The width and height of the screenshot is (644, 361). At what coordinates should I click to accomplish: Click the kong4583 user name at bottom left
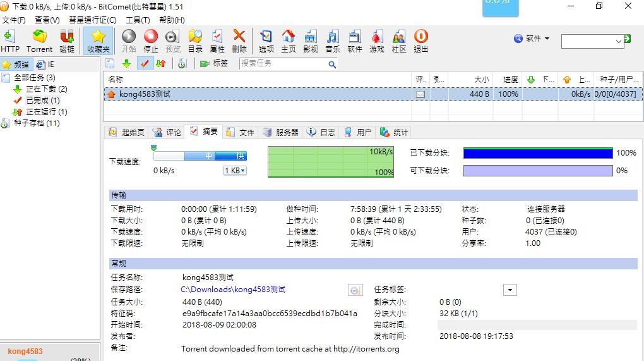click(25, 351)
